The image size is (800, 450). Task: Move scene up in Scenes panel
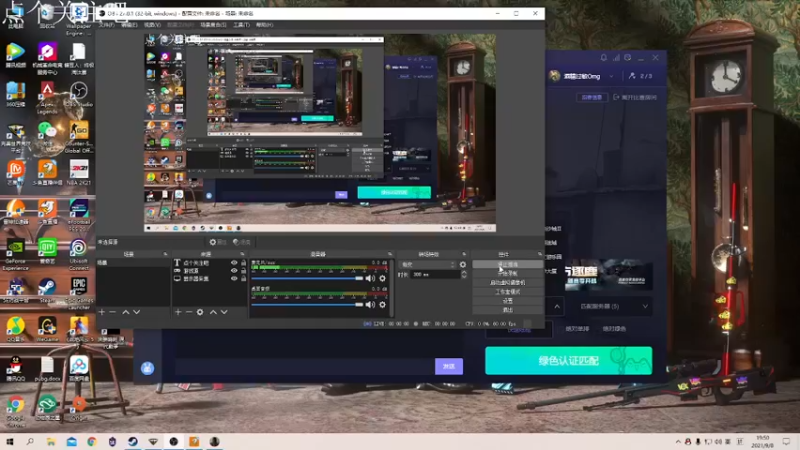(x=126, y=312)
